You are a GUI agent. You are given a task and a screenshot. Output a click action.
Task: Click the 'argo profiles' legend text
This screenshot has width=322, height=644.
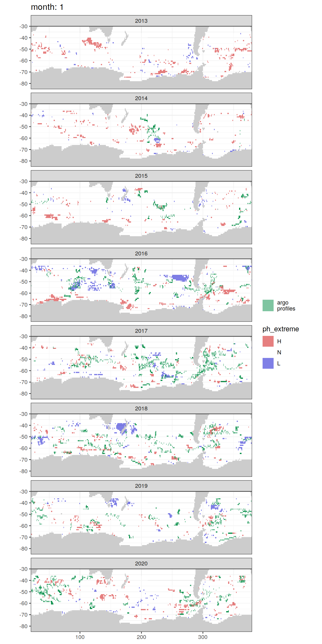286,305
